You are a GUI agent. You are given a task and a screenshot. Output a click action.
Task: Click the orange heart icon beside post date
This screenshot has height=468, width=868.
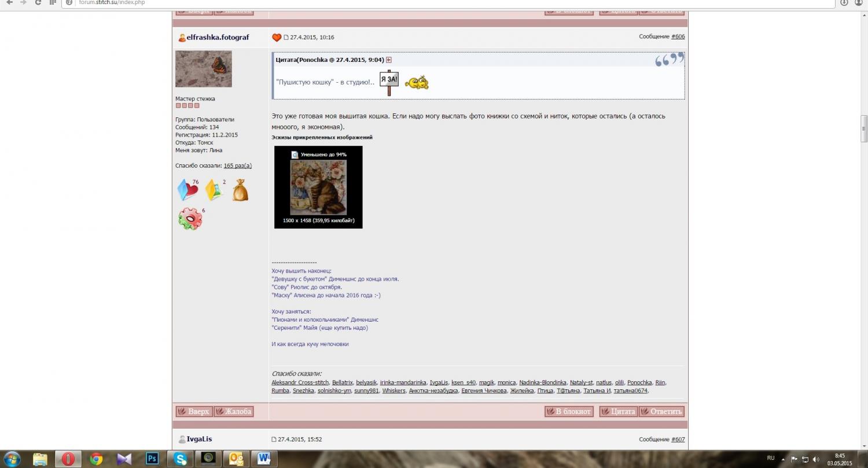tap(277, 38)
